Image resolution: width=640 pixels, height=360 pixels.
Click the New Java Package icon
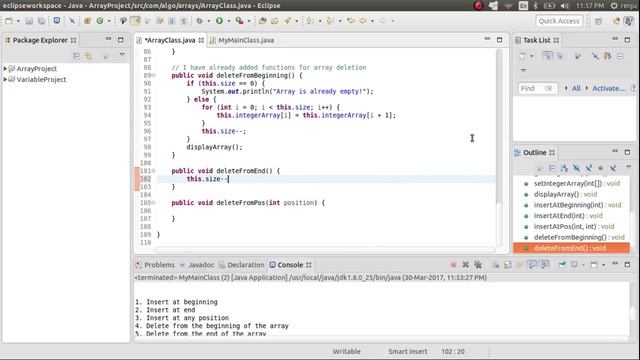pyautogui.click(x=87, y=21)
